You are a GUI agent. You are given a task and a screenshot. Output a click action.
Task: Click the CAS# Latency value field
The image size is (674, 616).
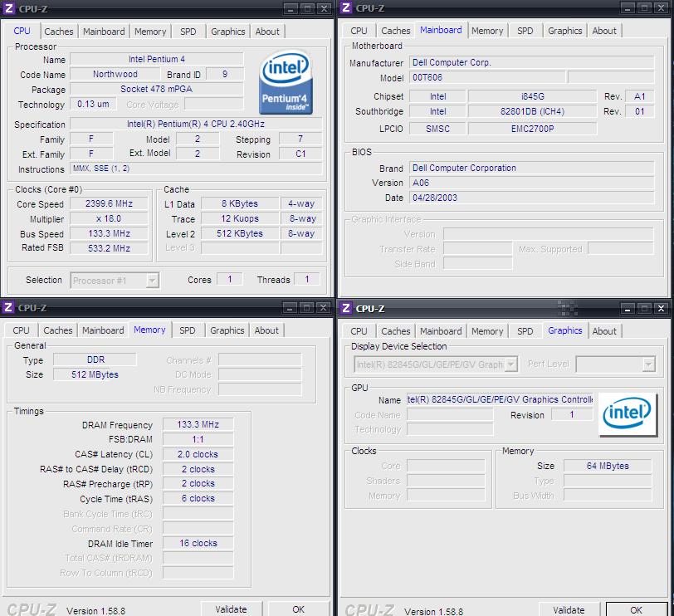[198, 454]
